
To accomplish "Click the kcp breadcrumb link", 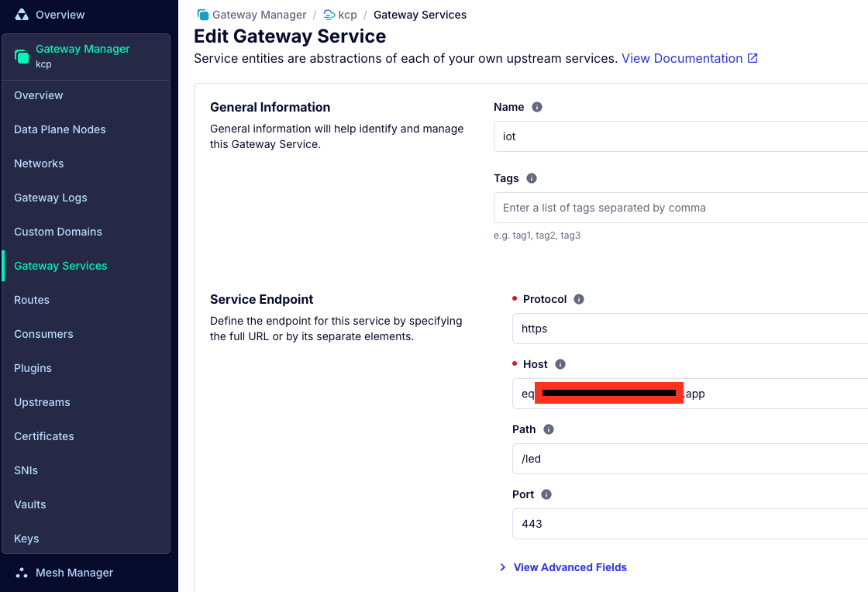I will pyautogui.click(x=348, y=15).
